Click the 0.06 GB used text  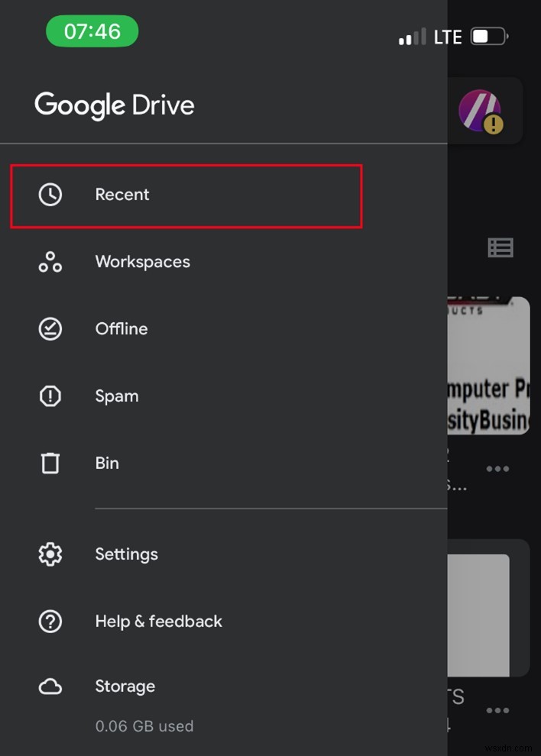pyautogui.click(x=144, y=725)
